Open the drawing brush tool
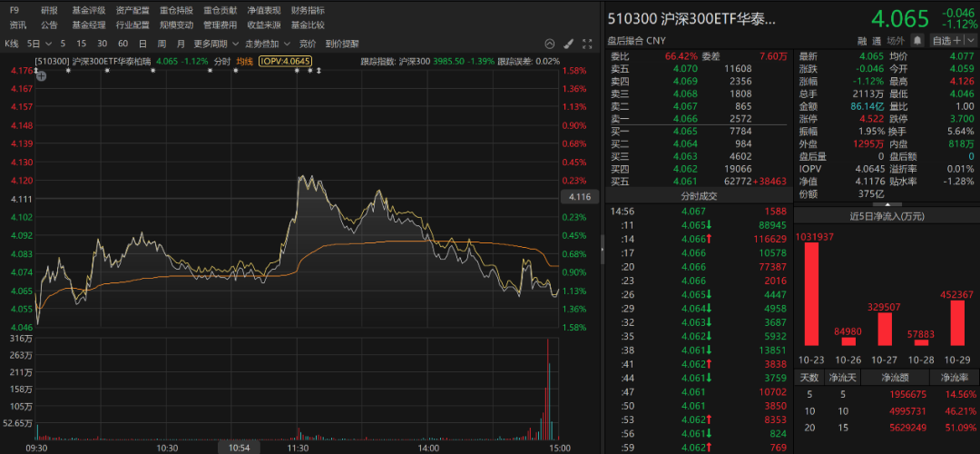The height and width of the screenshot is (454, 980). 568,44
